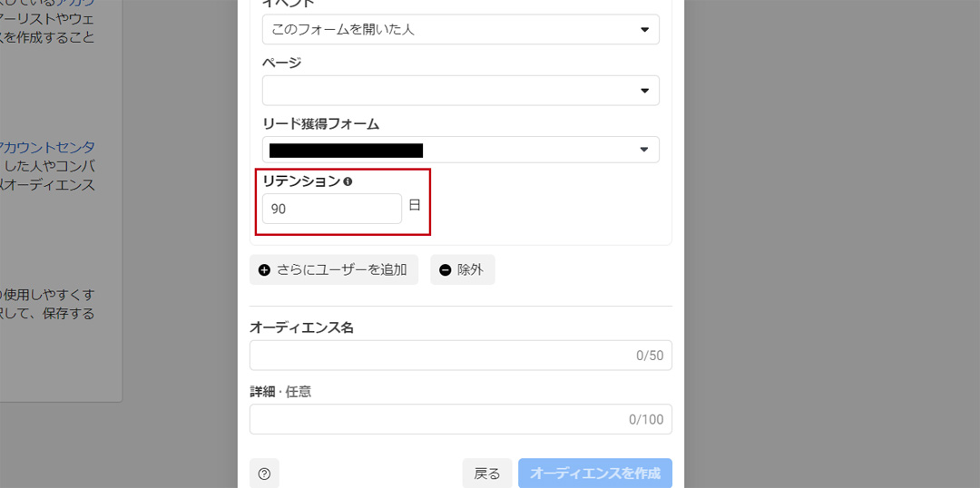The image size is (980, 488).
Task: Click the オーディエンス名 text field
Action: (x=436, y=356)
